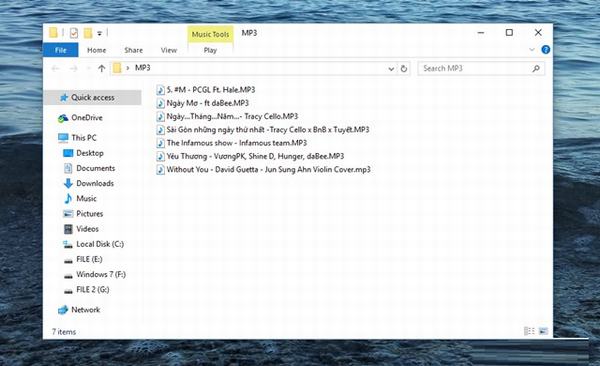Screen dimensions: 600x366
Task: Open the Help question mark icon
Action: coord(546,49)
